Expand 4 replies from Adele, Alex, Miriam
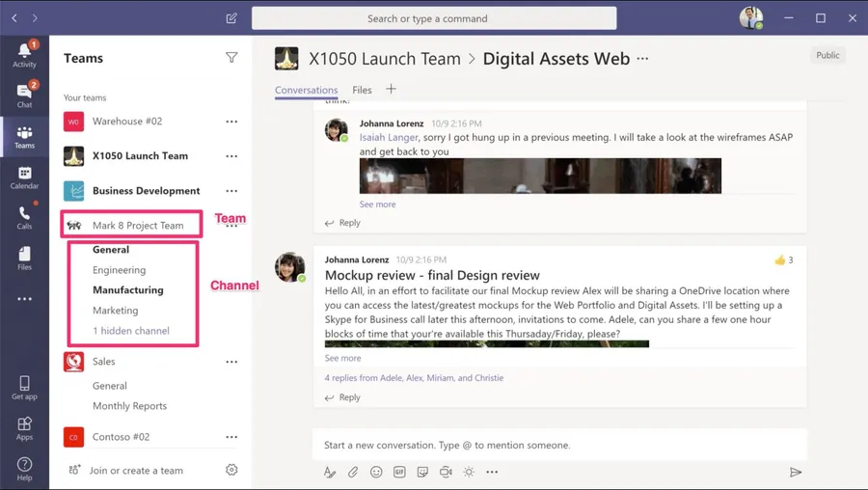 click(414, 378)
